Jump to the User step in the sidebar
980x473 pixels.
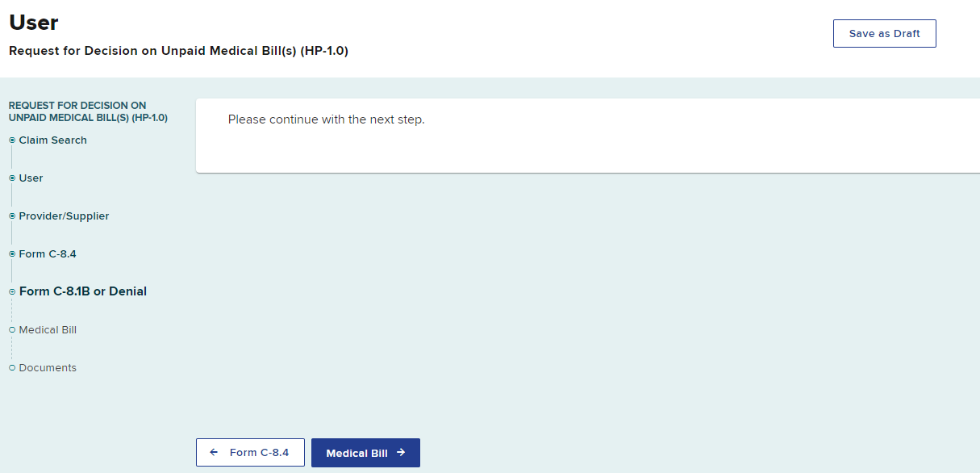pos(31,178)
